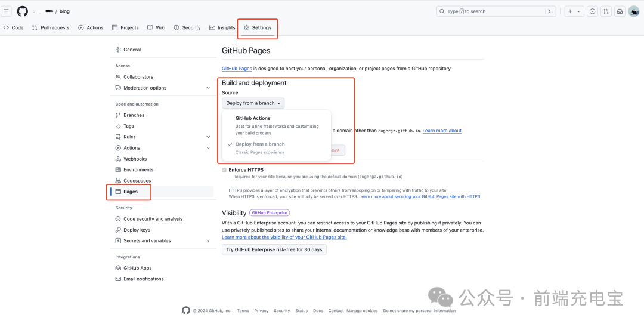Focus the 'Type / to search' field
The width and height of the screenshot is (644, 324).
pos(496,11)
